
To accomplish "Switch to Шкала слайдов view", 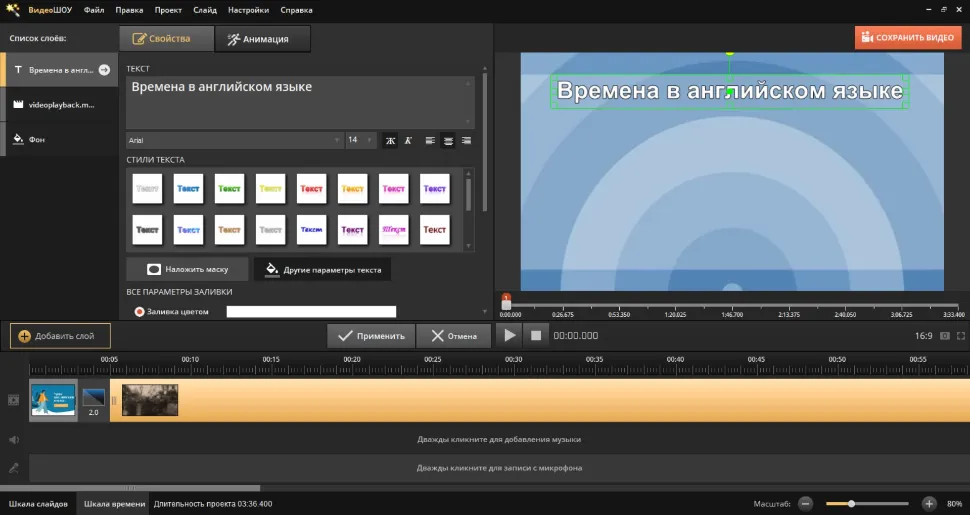I will point(38,504).
